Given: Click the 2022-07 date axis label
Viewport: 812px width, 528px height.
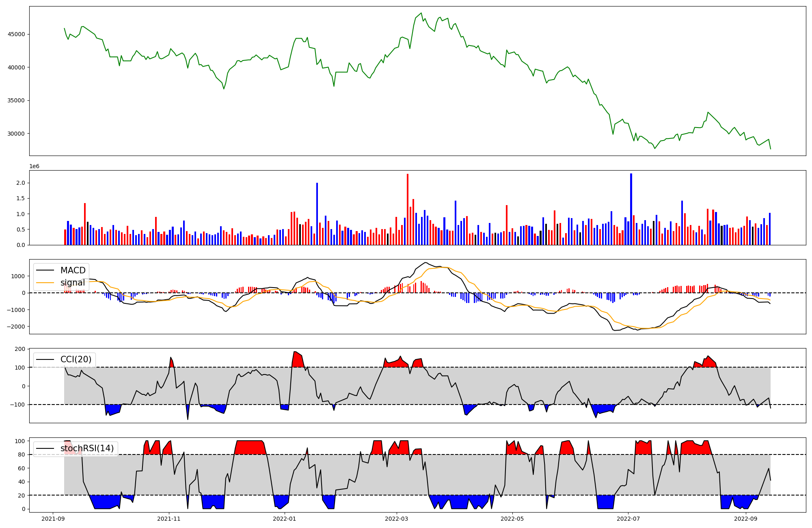Looking at the screenshot, I should click(628, 519).
